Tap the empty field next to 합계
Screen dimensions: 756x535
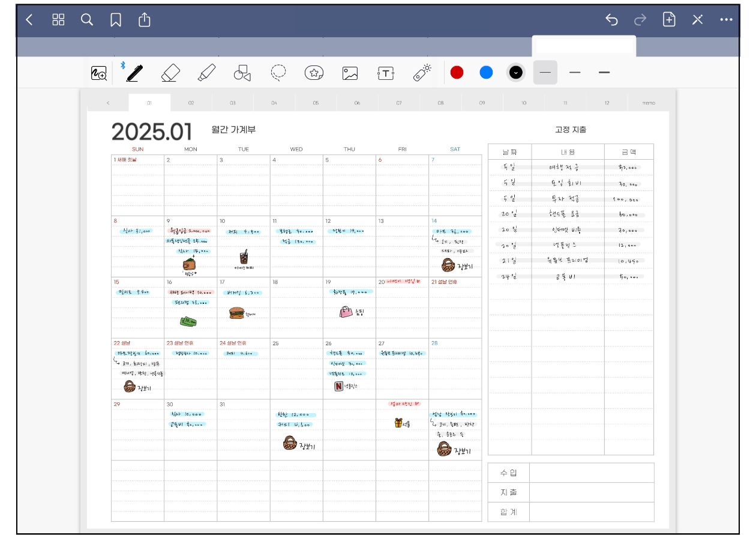[592, 512]
